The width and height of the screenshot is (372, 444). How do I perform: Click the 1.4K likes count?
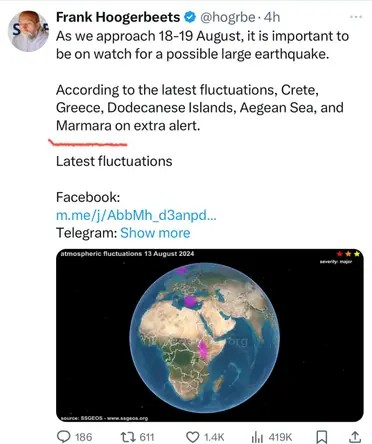214,437
